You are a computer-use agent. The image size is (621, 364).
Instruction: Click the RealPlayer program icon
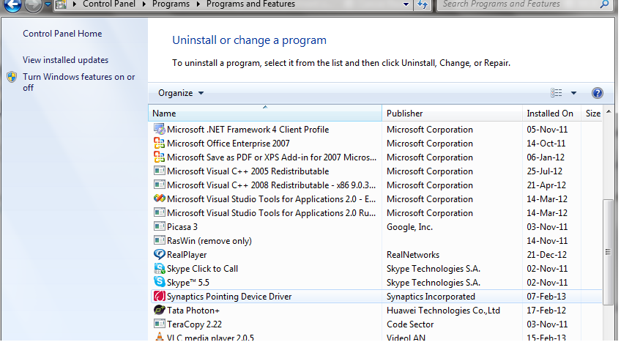point(160,255)
